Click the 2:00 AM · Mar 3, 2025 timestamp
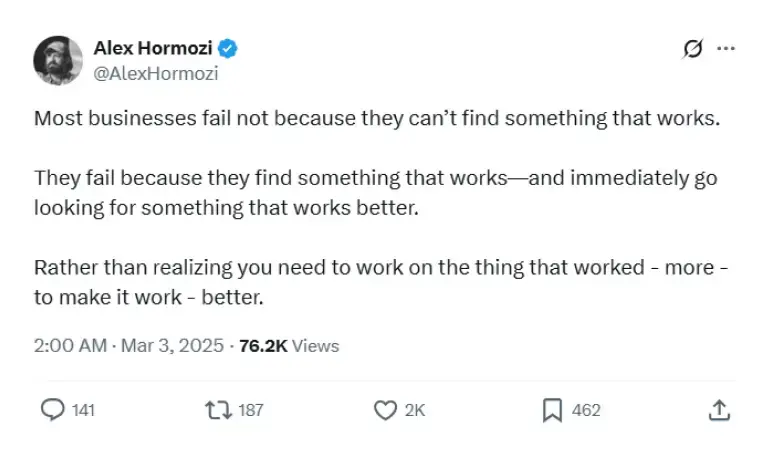Screen dimensions: 772x457 point(130,346)
